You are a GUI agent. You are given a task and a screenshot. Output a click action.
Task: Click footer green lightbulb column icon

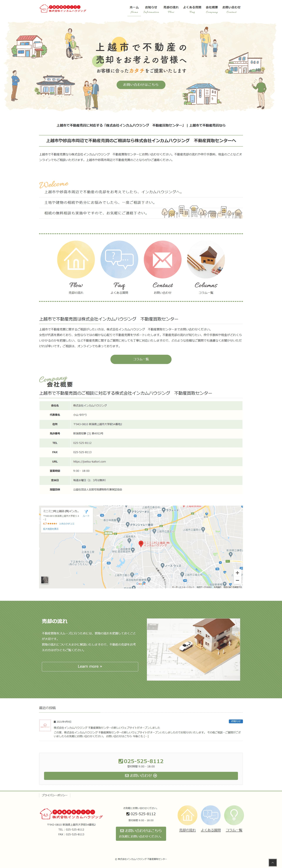click(234, 815)
